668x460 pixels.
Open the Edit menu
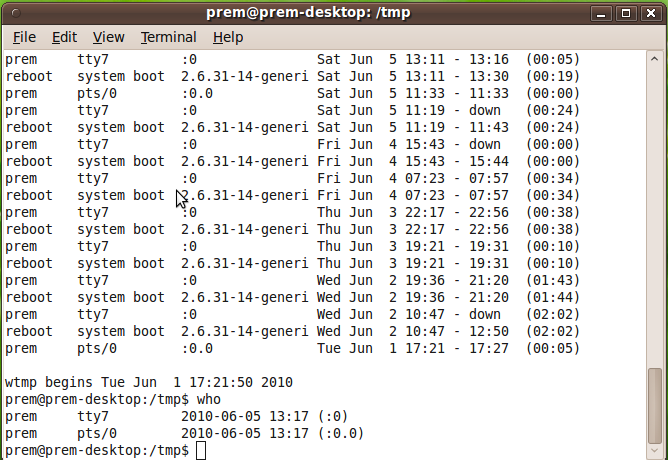coord(64,37)
